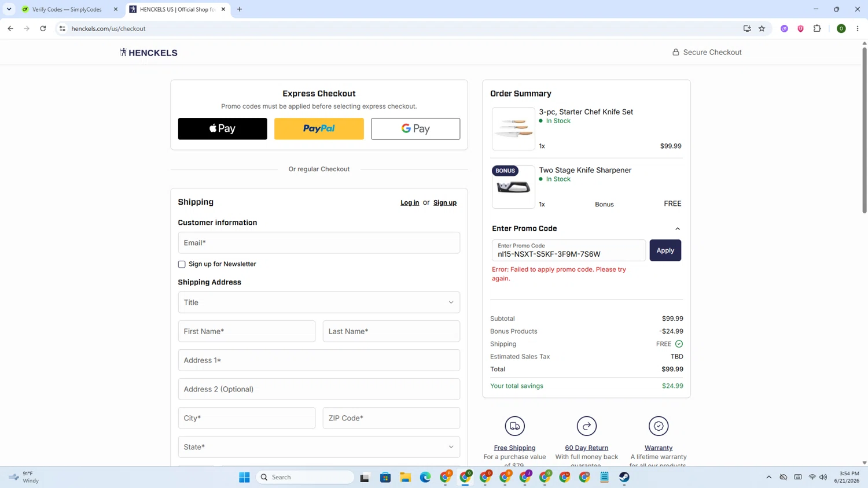Open File Explorer from the taskbar
The height and width of the screenshot is (488, 868).
coord(405,477)
